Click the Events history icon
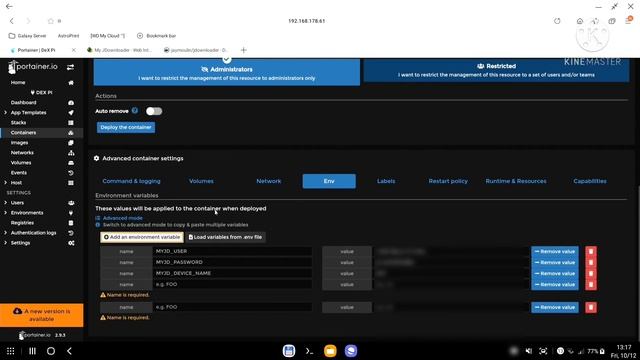The width and height of the screenshot is (640, 360). [x=71, y=173]
